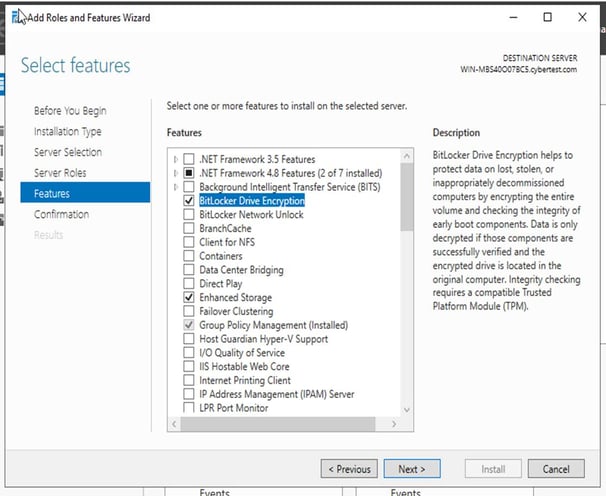Screen dimensions: 606x496
Task: Select .NET Framework 3.5 Features label
Action: [x=257, y=159]
